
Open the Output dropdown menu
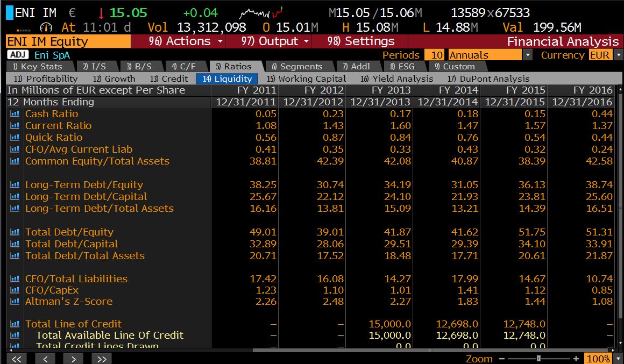pyautogui.click(x=275, y=41)
